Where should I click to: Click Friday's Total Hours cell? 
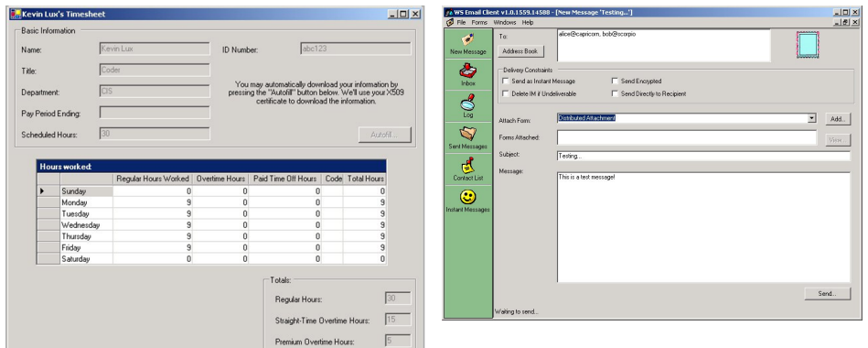pyautogui.click(x=365, y=247)
